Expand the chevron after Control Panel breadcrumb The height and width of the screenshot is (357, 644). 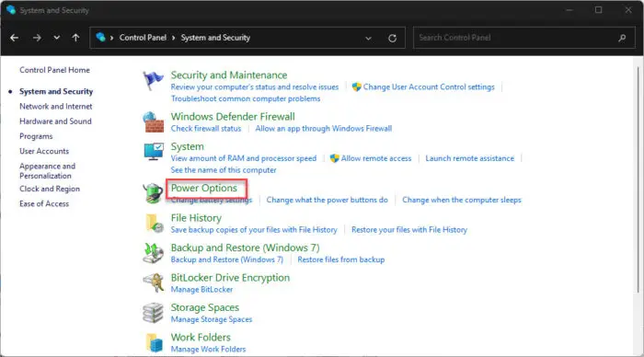point(173,38)
